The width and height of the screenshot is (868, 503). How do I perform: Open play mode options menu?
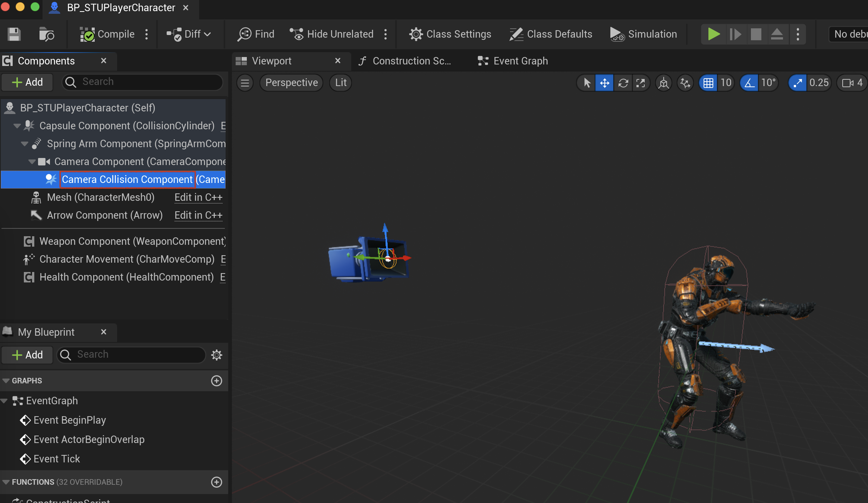(798, 34)
